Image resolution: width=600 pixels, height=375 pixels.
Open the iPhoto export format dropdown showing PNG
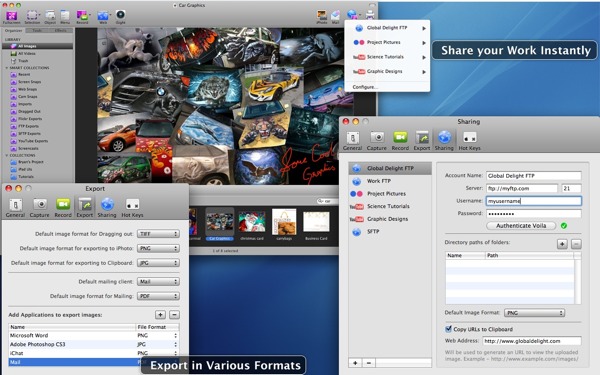click(158, 248)
